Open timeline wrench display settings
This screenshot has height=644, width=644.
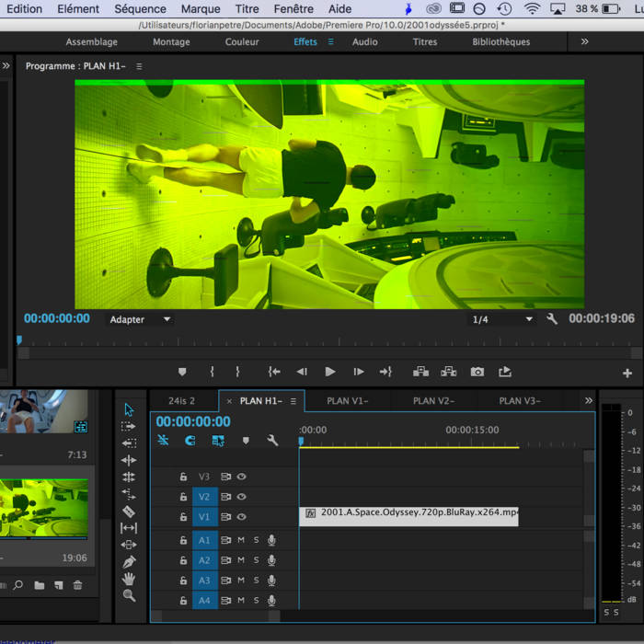272,441
